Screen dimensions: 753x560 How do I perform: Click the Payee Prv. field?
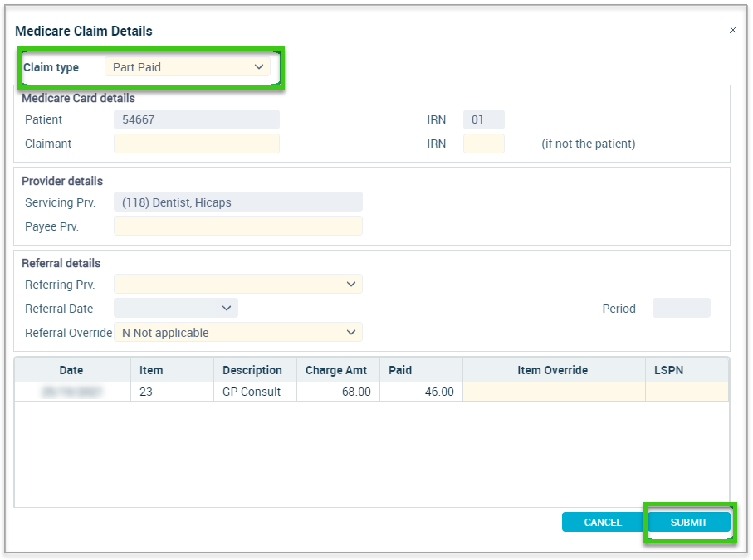238,226
